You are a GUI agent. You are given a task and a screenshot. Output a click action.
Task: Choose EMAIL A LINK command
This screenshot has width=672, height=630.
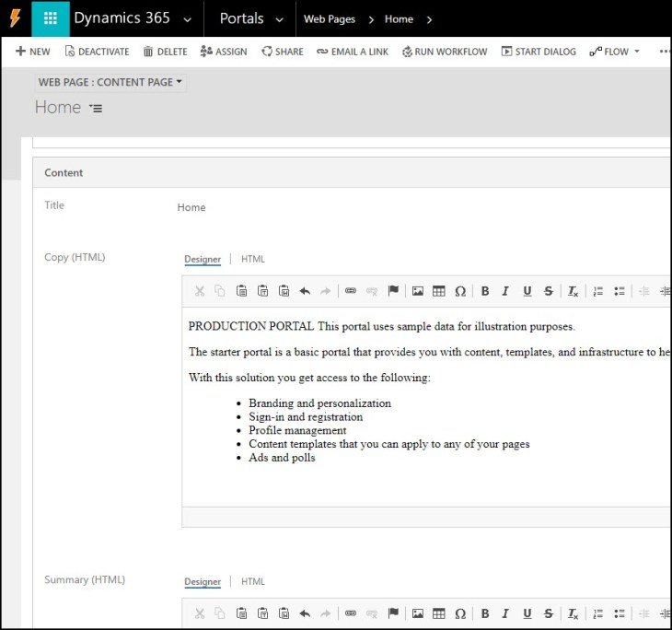(353, 52)
